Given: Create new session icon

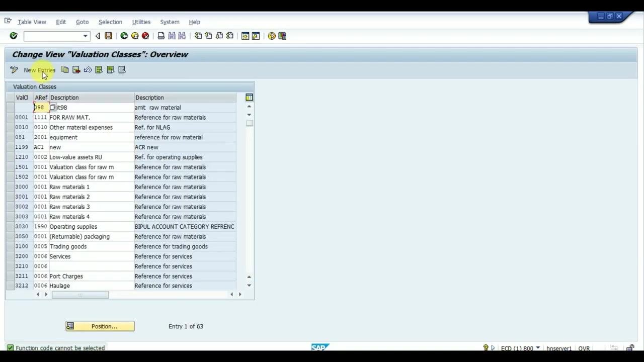Looking at the screenshot, I should coord(246,36).
